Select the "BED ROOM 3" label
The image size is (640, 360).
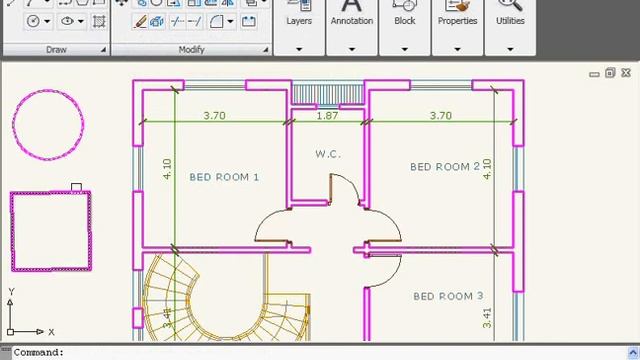[448, 296]
